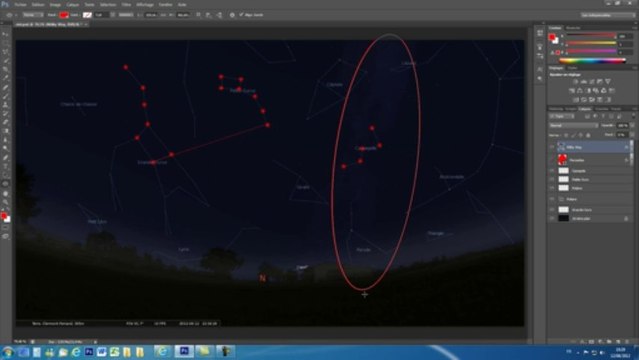Select the Zoom tool

coord(6,203)
